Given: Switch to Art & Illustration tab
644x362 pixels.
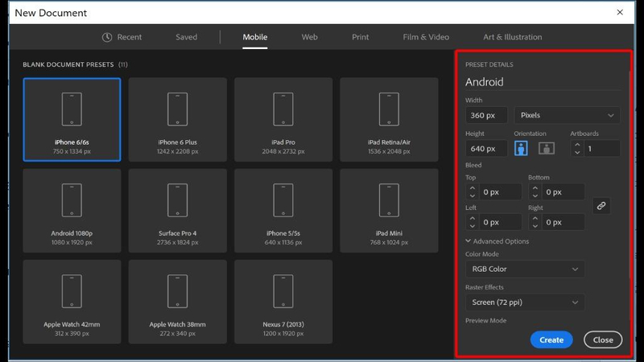Looking at the screenshot, I should point(512,37).
